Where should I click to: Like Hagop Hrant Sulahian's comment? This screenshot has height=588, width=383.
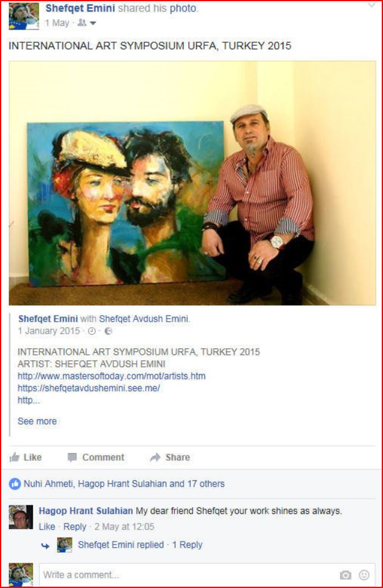47,527
